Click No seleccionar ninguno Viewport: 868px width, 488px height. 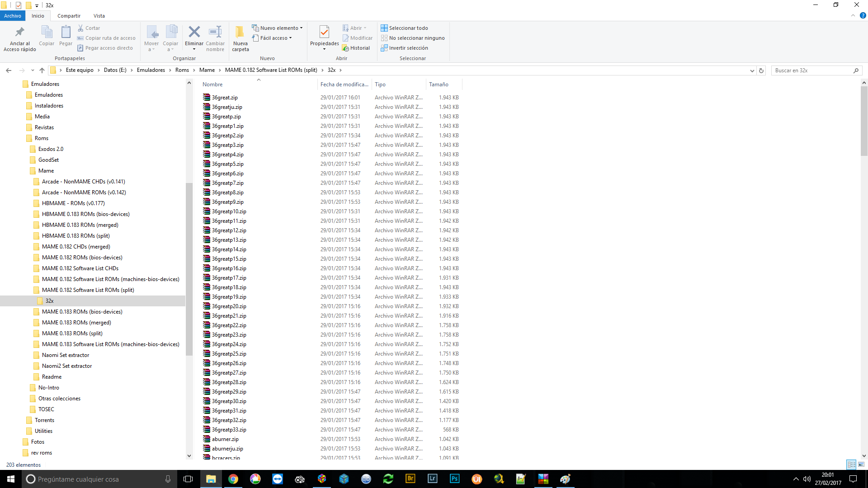[413, 38]
